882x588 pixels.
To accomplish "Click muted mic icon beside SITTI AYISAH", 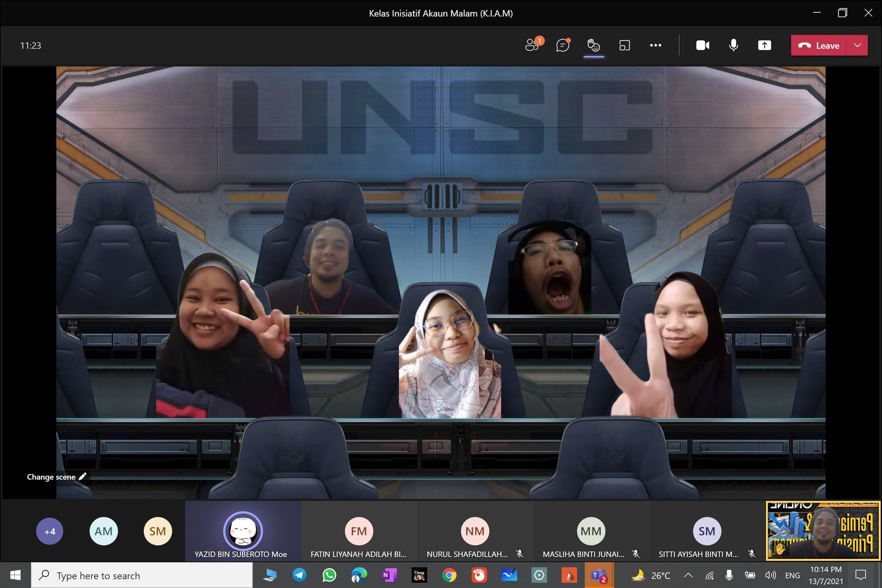I will coord(751,554).
